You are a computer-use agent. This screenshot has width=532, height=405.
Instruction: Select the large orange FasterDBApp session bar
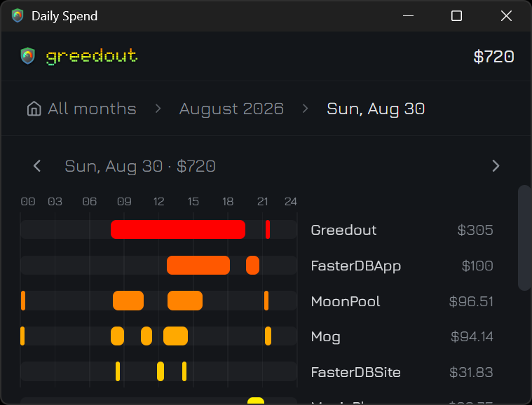click(x=198, y=266)
